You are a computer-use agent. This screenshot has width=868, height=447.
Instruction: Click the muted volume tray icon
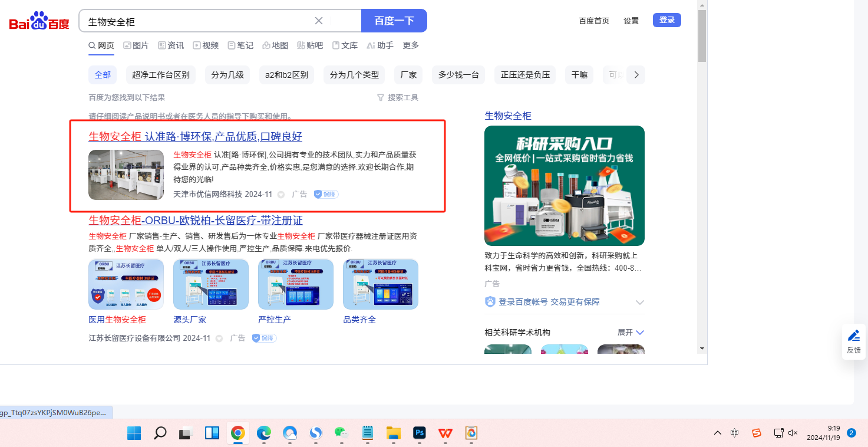(793, 433)
